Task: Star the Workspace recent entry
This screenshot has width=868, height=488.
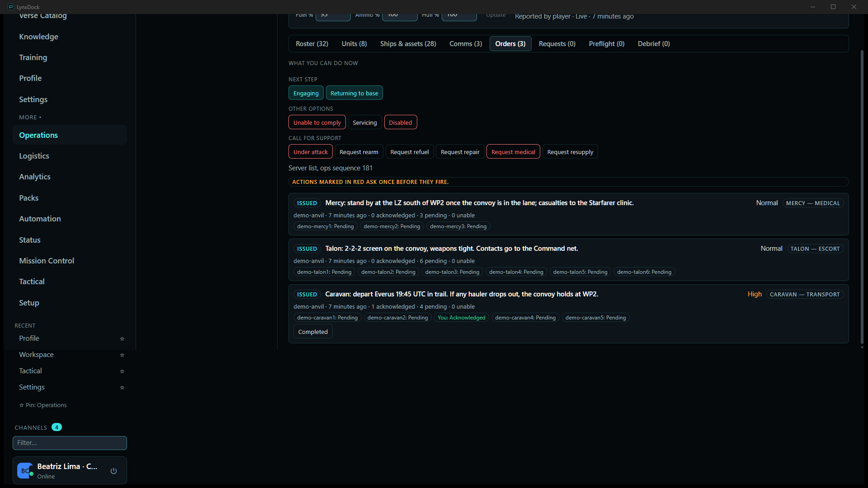Action: click(x=122, y=355)
